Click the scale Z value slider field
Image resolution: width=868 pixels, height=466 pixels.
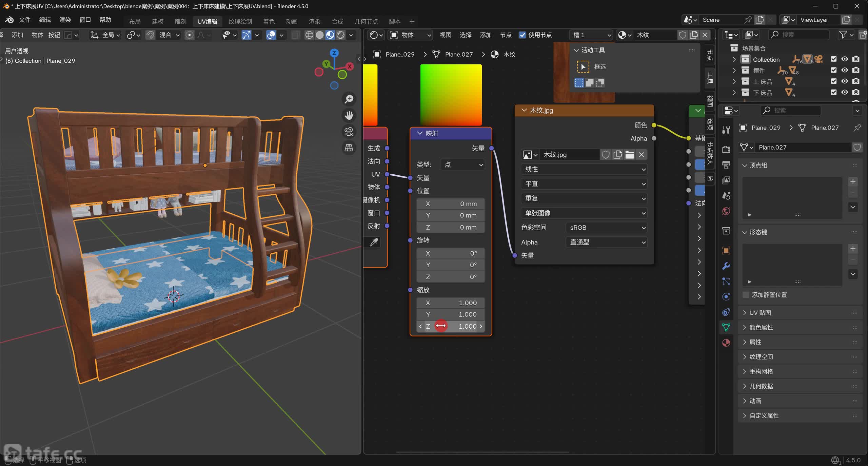[451, 326]
